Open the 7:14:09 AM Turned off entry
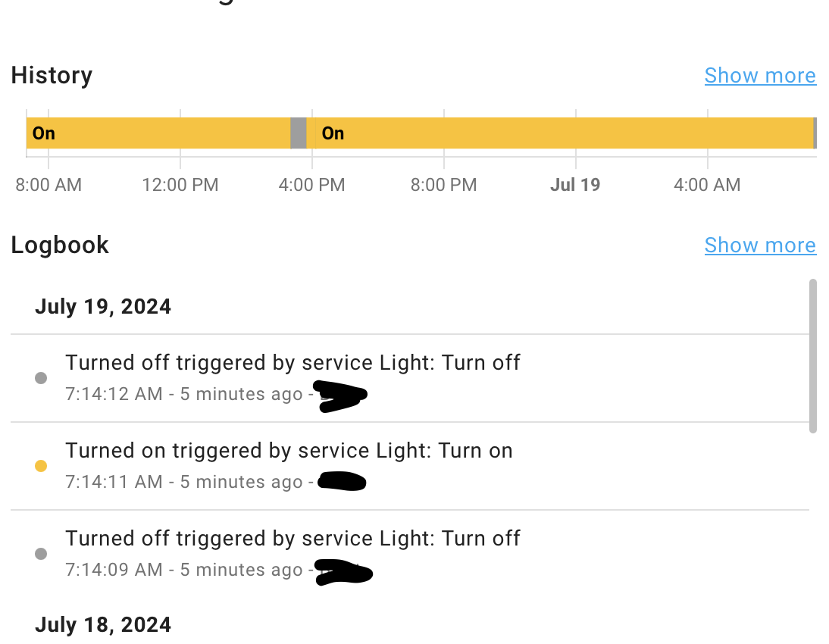 tap(410, 554)
